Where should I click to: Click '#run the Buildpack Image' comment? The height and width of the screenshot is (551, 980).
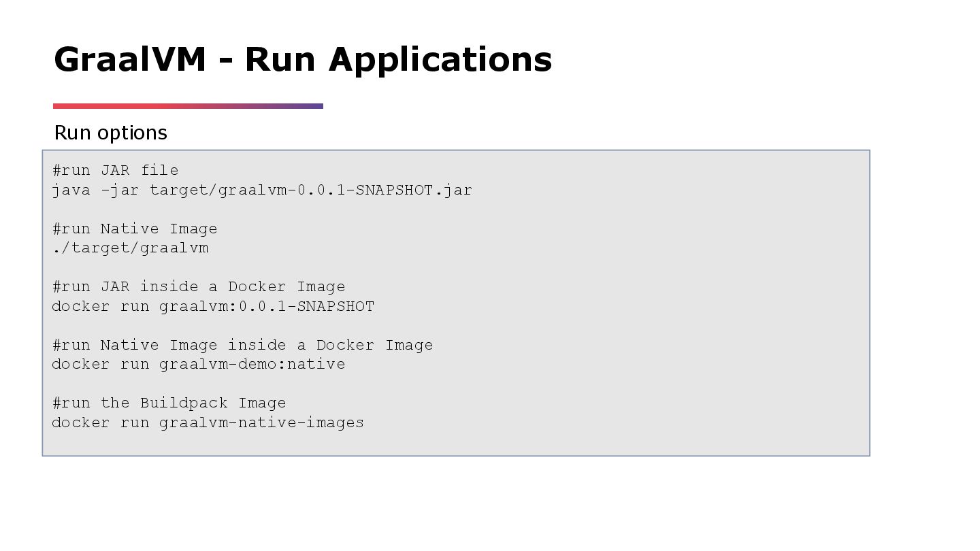[x=169, y=403]
